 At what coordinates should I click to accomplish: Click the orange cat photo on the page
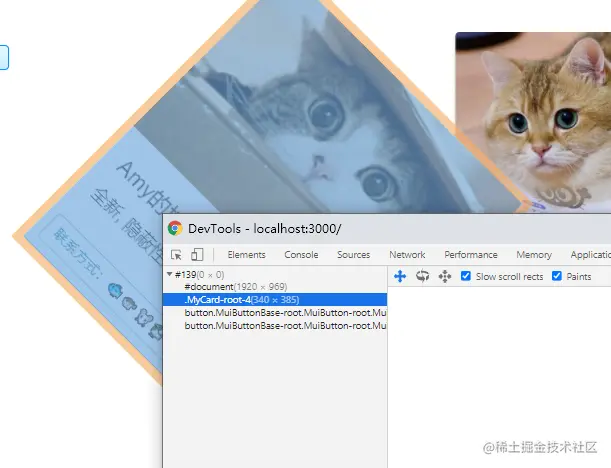(x=533, y=122)
